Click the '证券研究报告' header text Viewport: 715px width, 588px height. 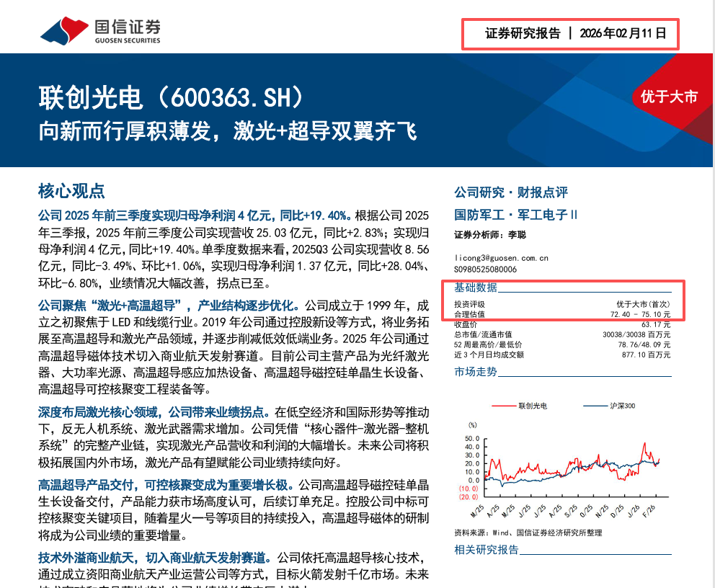(523, 33)
